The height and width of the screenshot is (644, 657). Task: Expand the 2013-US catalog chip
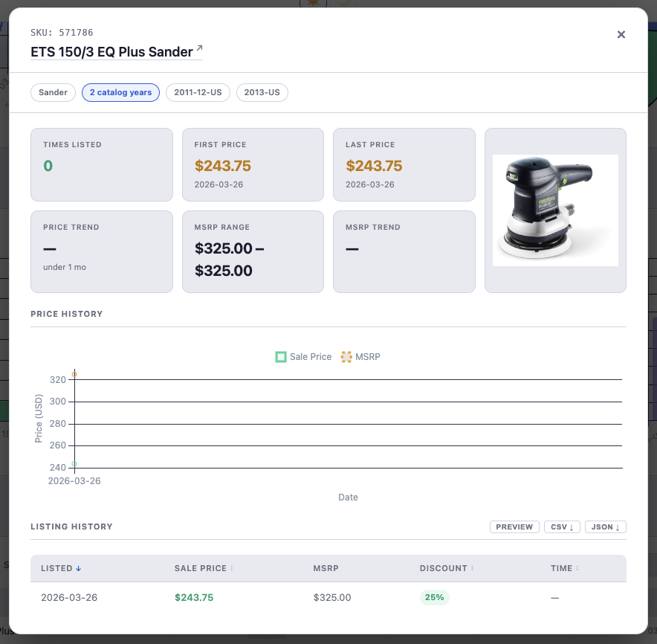[x=262, y=92]
